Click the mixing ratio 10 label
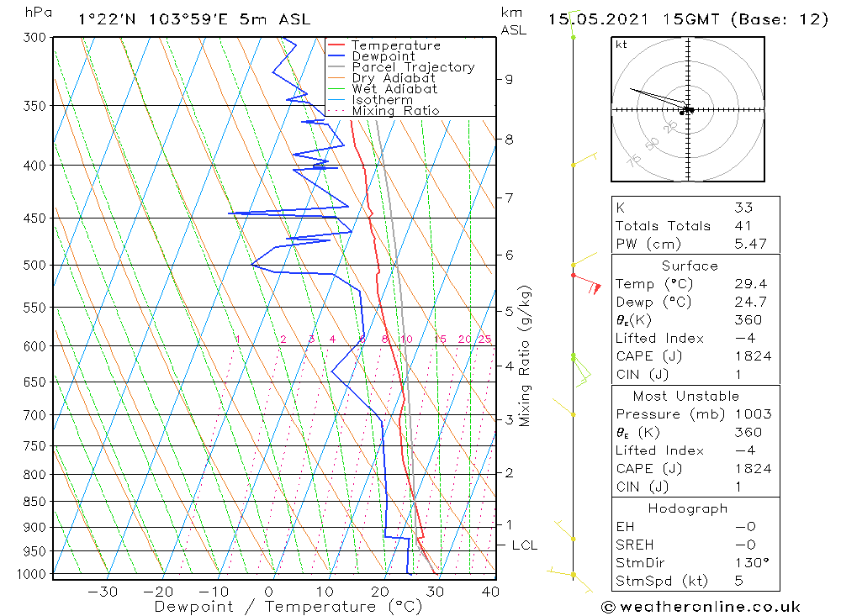This screenshot has width=841, height=616. tap(406, 340)
